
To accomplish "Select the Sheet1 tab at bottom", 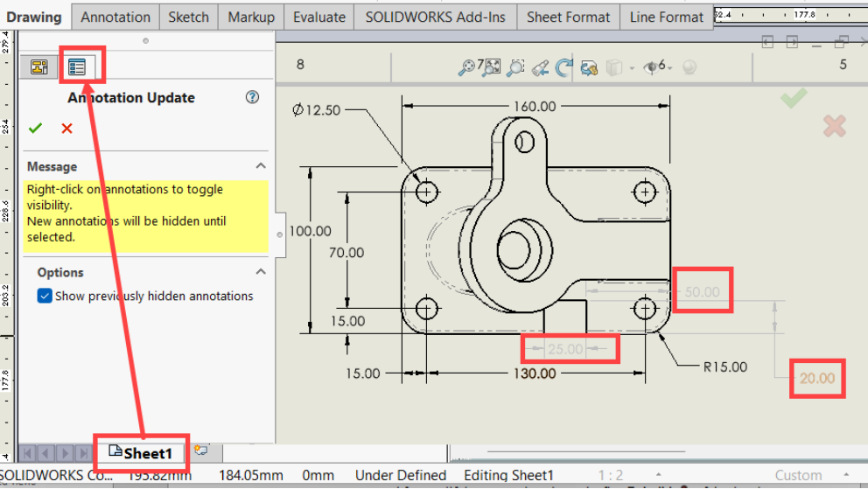I will pos(141,452).
